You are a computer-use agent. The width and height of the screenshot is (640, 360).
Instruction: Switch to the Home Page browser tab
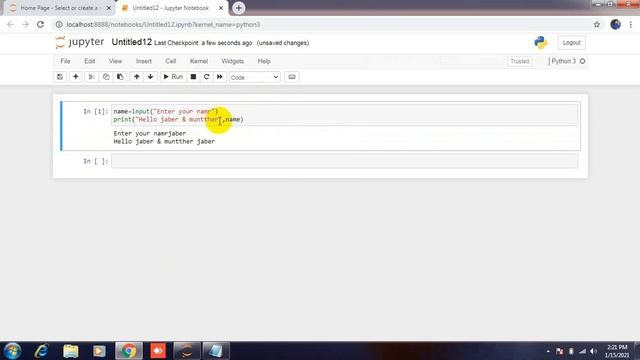59,8
